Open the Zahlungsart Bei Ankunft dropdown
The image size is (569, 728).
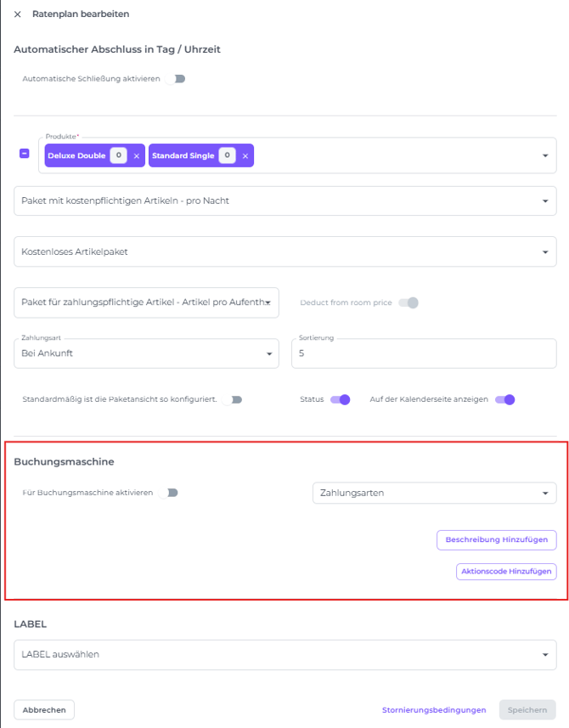click(x=146, y=353)
